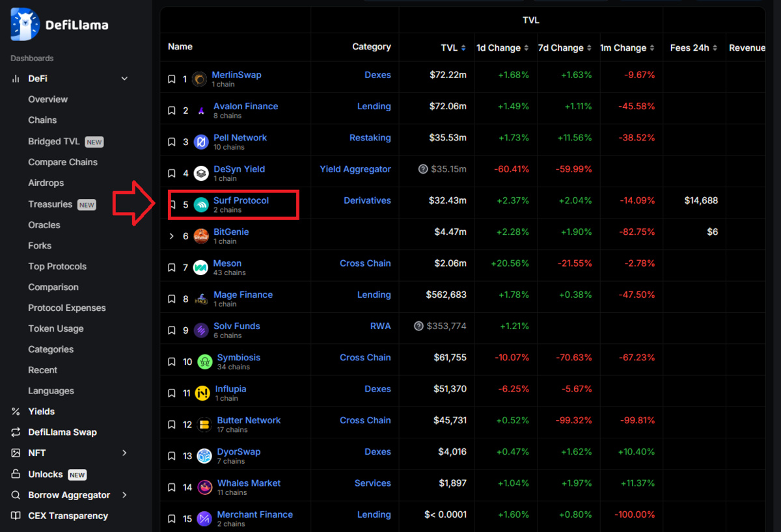Click the Influpia logo icon
Image resolution: width=781 pixels, height=532 pixels.
click(203, 393)
